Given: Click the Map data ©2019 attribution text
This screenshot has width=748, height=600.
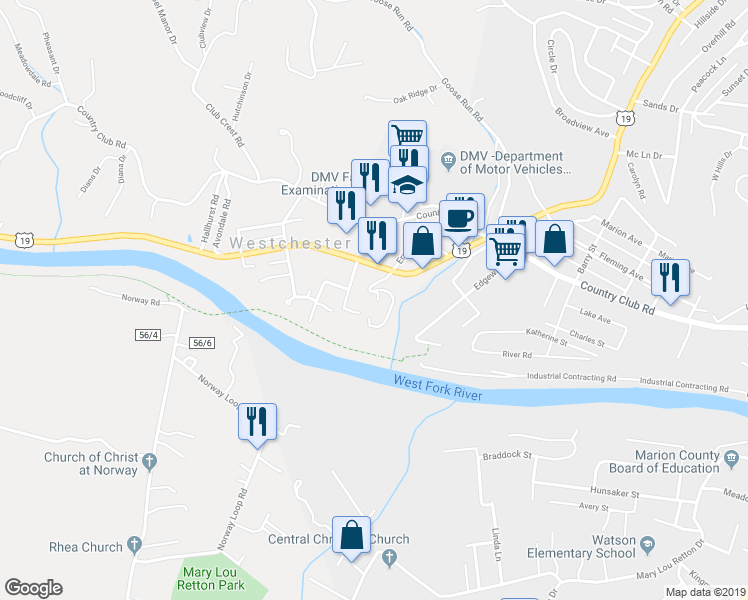Looking at the screenshot, I should click(x=705, y=593).
